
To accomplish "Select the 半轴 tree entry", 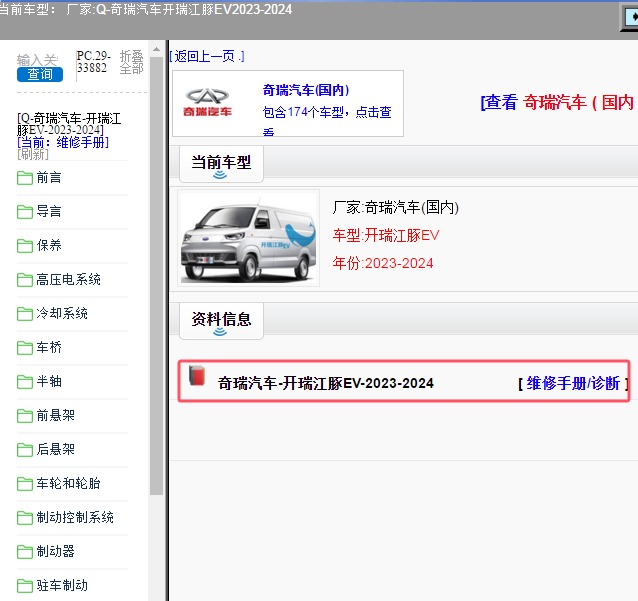I will pyautogui.click(x=49, y=382).
